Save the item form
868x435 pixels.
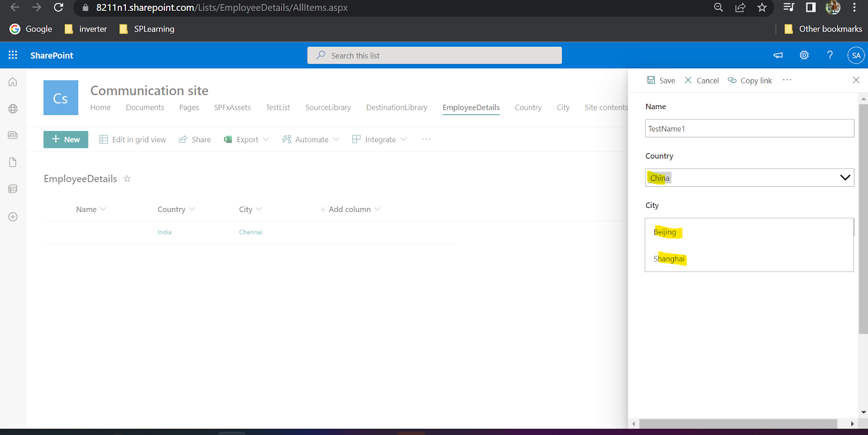[661, 80]
